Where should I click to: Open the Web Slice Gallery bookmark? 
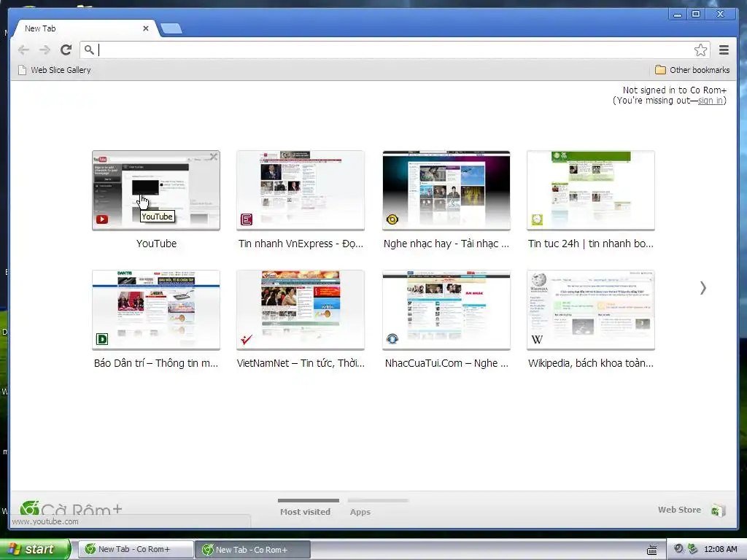click(x=54, y=70)
